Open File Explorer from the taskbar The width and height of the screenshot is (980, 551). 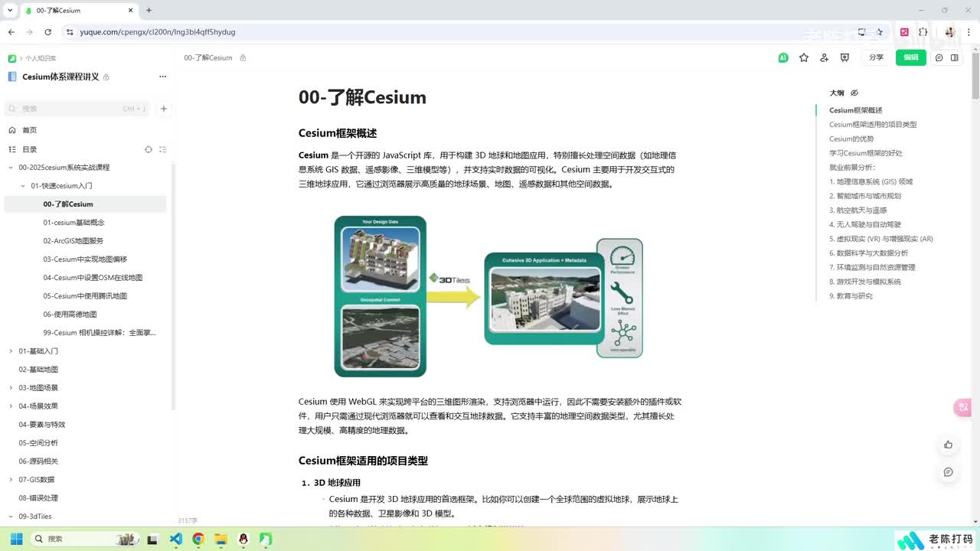tap(220, 539)
